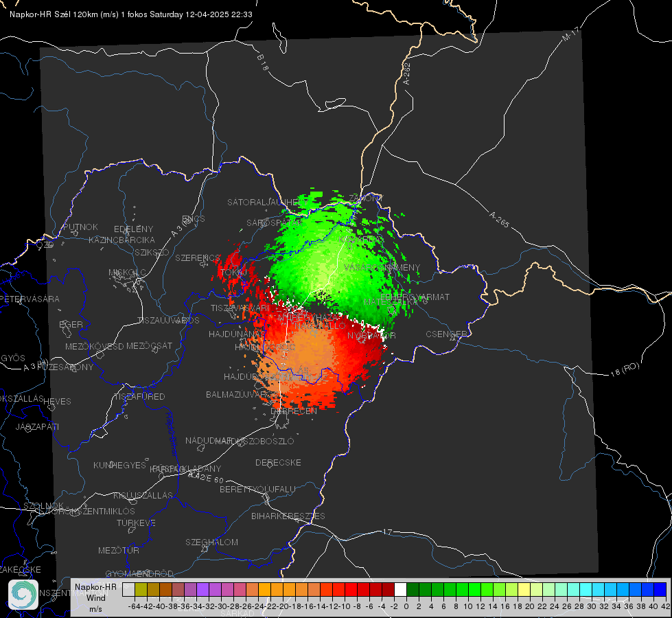Click the DERECSKE city label
The image size is (672, 618).
click(278, 462)
